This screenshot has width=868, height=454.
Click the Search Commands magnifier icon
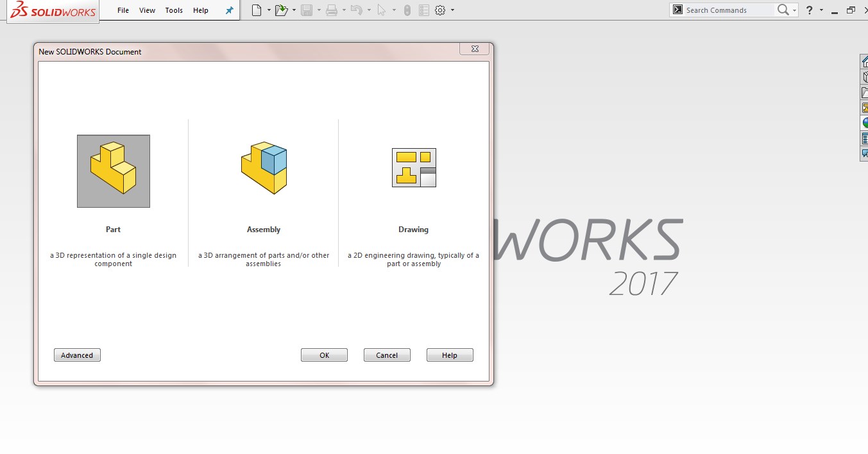coord(783,10)
